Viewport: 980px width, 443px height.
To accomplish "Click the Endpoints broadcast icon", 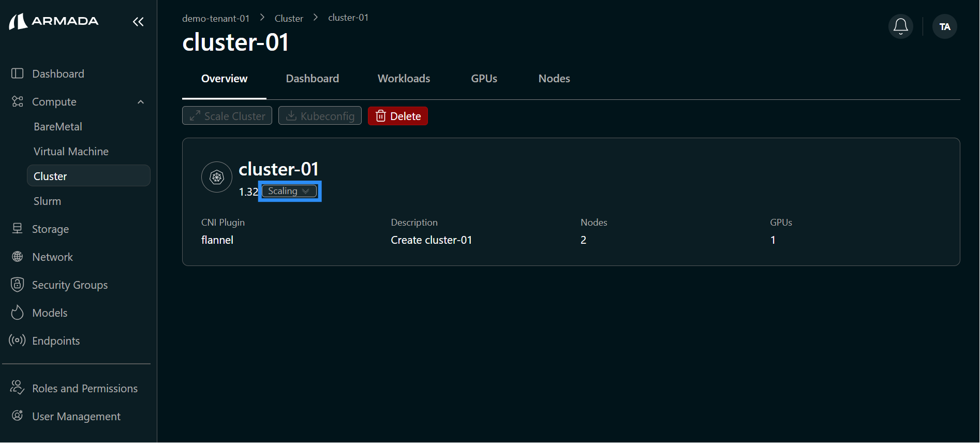I will tap(18, 341).
